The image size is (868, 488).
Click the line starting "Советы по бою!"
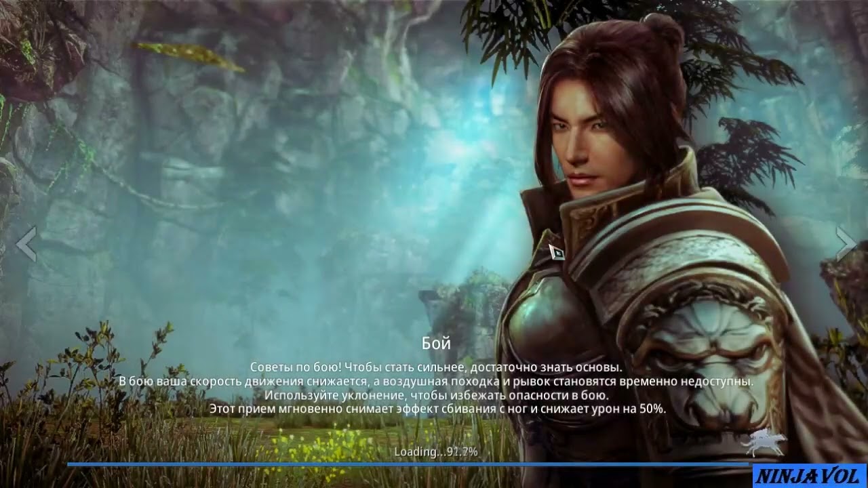(436, 367)
